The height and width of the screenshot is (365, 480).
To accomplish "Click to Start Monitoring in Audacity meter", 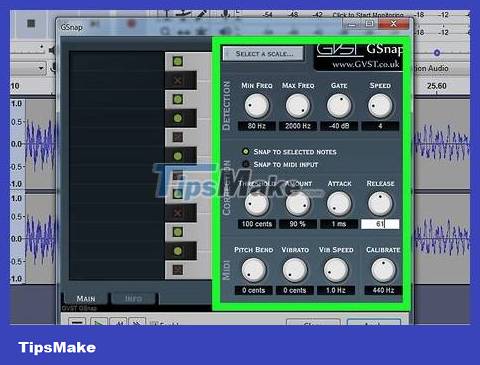I will click(x=368, y=15).
